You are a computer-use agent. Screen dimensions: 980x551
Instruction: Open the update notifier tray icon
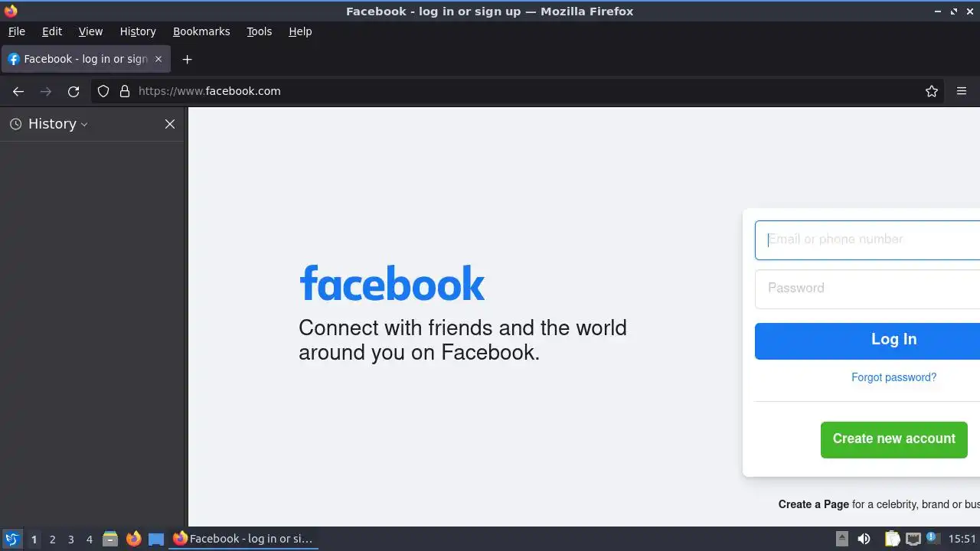point(932,538)
